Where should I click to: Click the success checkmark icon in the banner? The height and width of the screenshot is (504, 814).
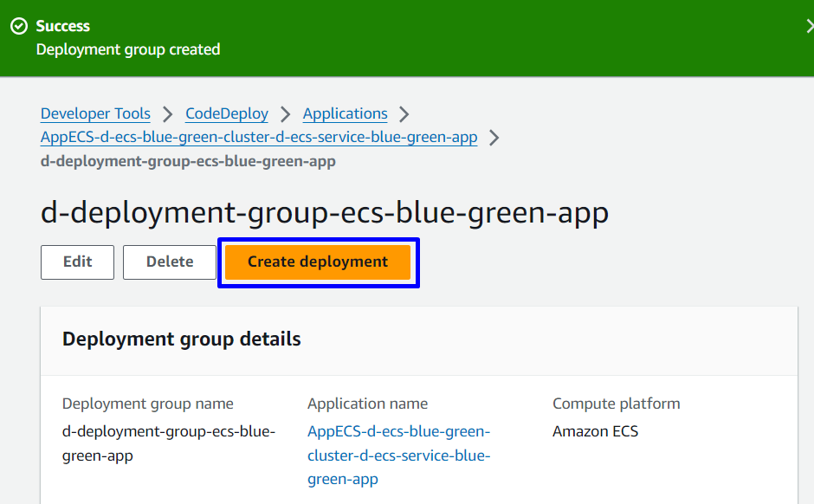19,27
